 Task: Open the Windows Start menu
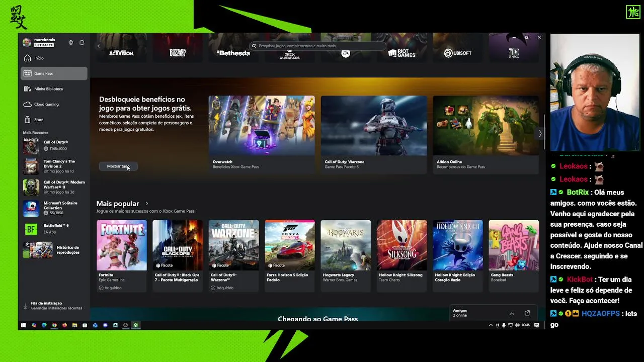click(x=23, y=325)
